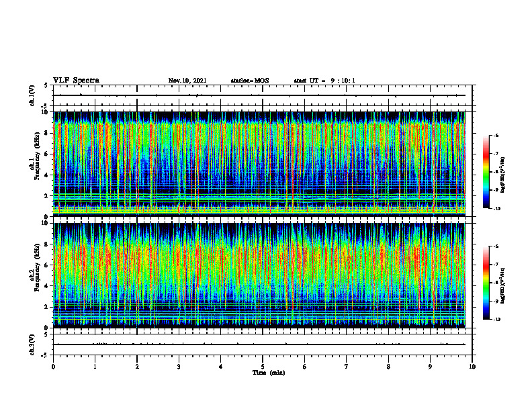Click time axis tick label "9"
This screenshot has width=532, height=411.
coord(430,367)
